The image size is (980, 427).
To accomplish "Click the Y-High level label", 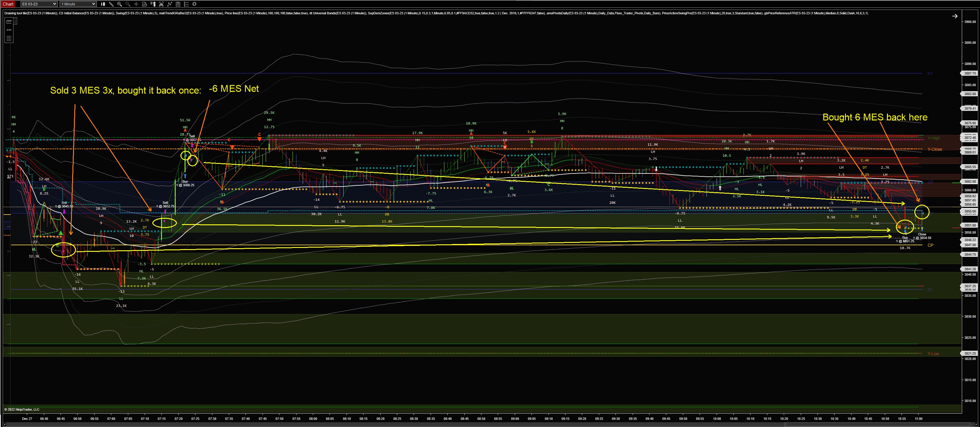I will pyautogui.click(x=933, y=138).
